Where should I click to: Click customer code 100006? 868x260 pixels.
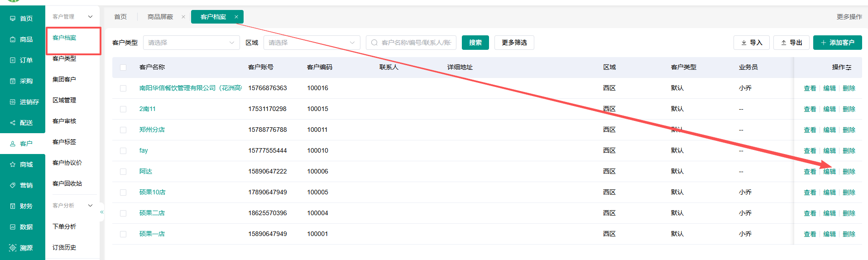[x=318, y=171]
